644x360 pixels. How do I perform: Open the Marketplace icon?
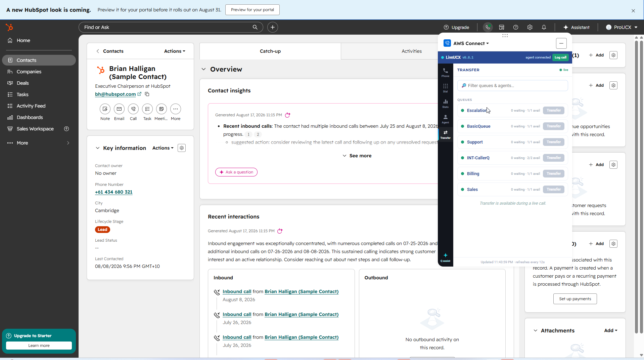502,27
